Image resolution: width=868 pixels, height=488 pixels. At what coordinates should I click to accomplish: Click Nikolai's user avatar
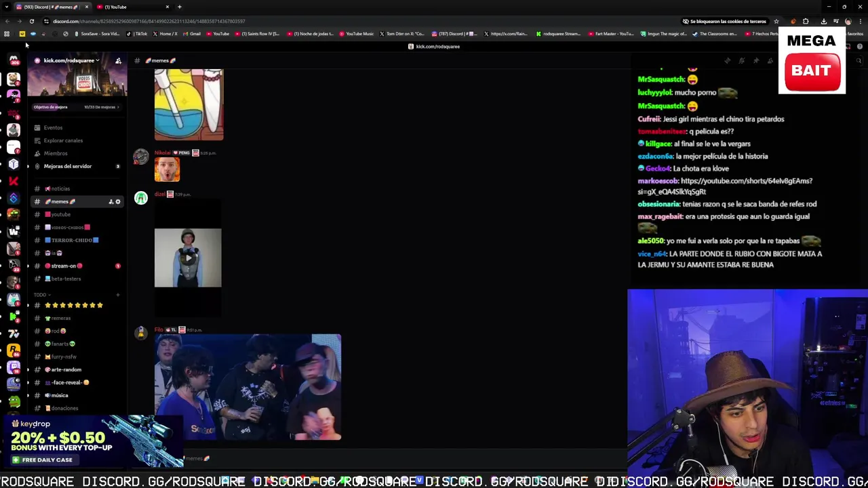pos(140,157)
